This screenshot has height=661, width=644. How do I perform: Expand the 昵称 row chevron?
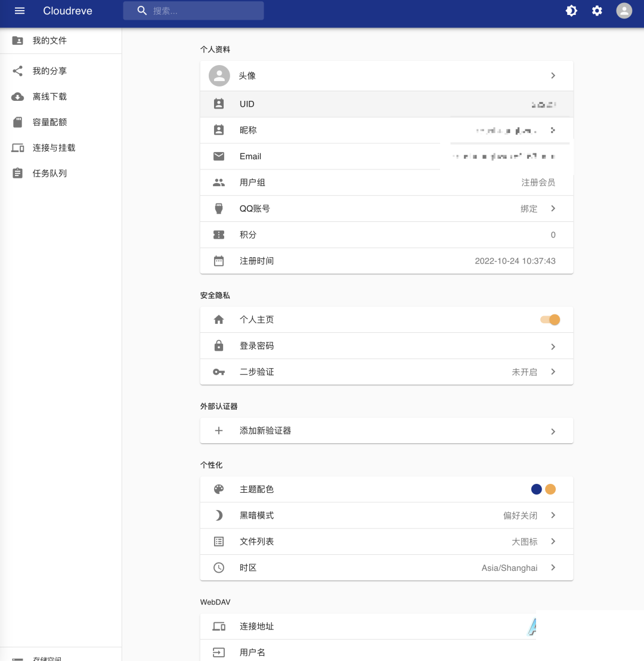pos(553,130)
